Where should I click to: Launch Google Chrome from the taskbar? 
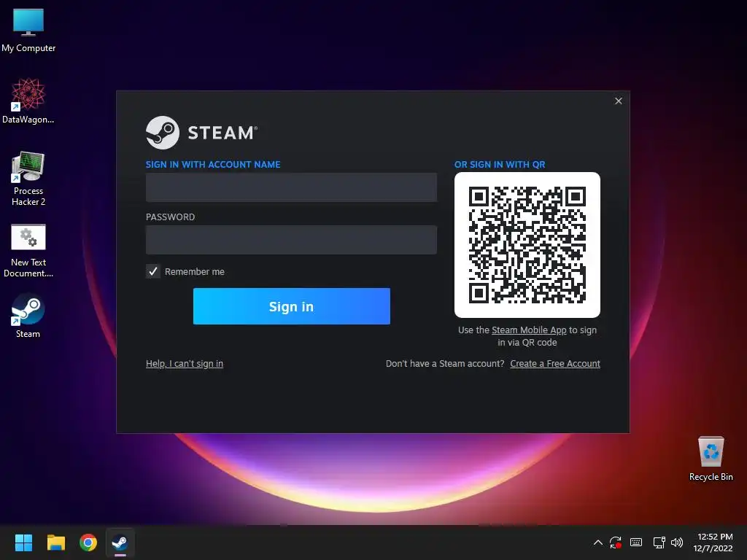[88, 542]
